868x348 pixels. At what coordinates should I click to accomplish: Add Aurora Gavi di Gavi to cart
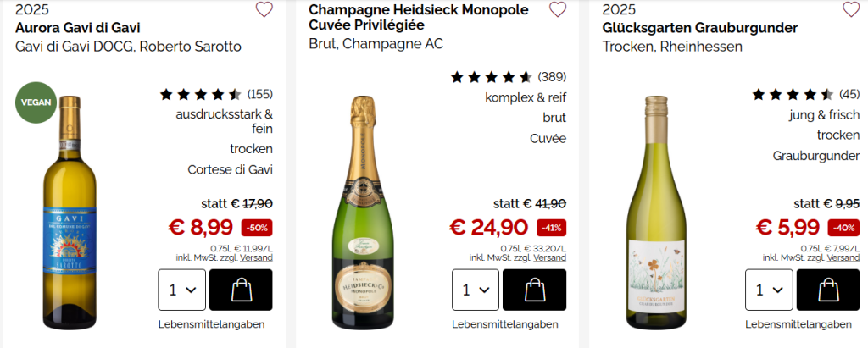[241, 290]
